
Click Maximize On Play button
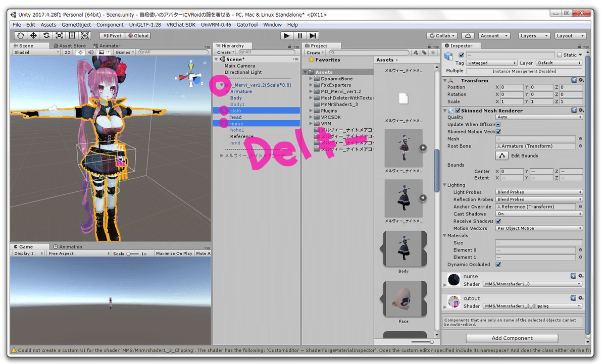[x=174, y=253]
